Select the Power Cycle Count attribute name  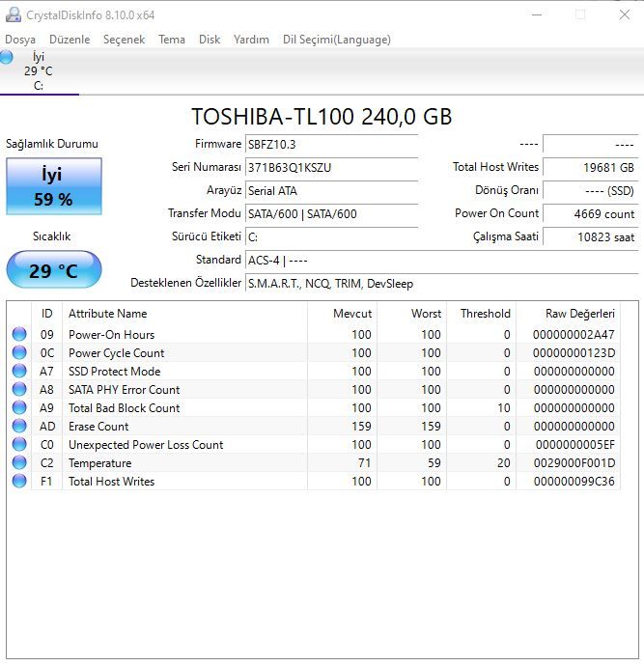point(117,353)
